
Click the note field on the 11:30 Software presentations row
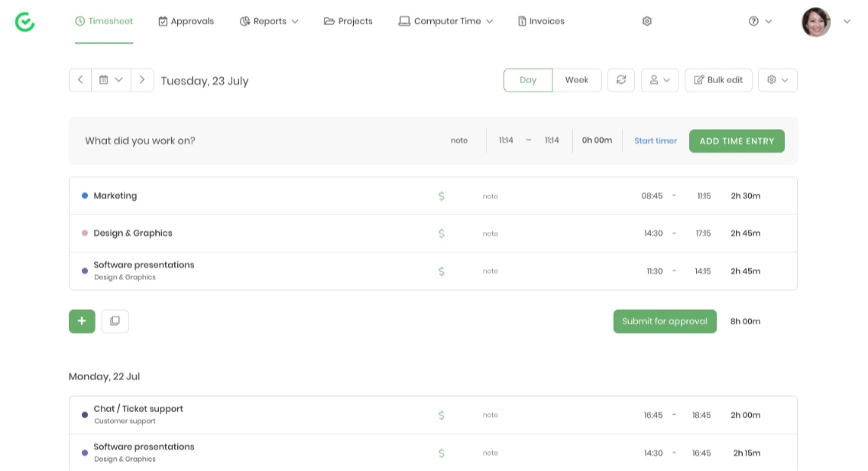pos(491,271)
